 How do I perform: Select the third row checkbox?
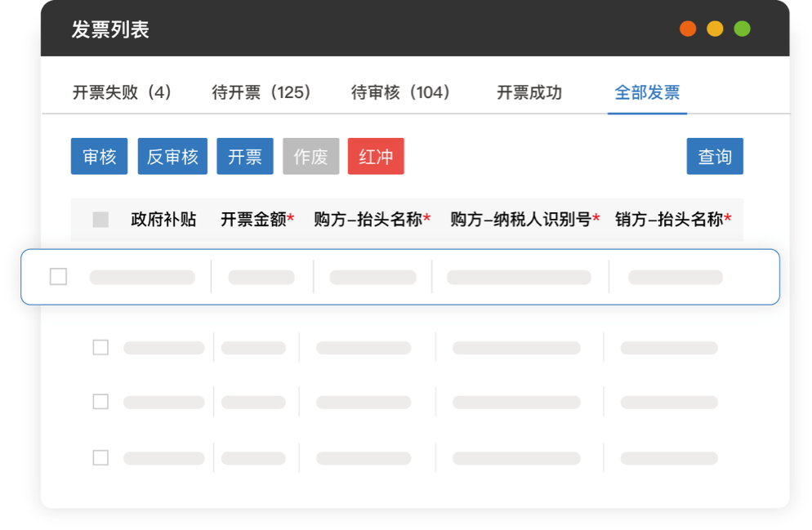[100, 402]
